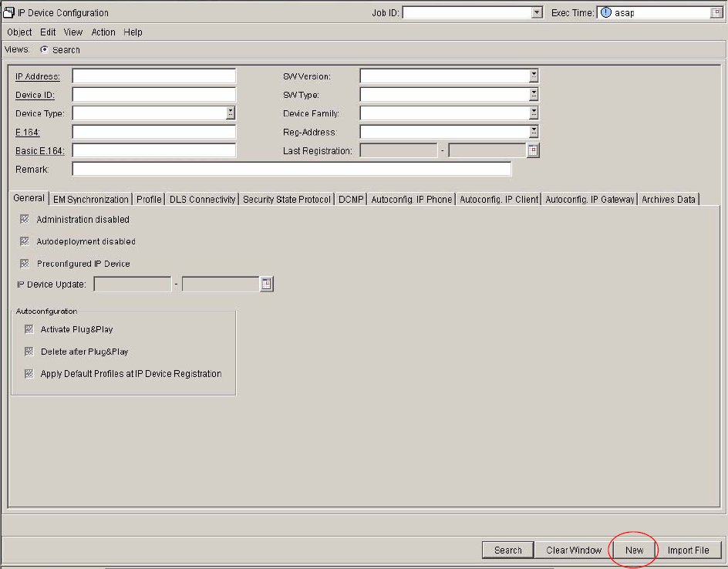
Task: Click the underlined E.164 label
Action: (28, 133)
